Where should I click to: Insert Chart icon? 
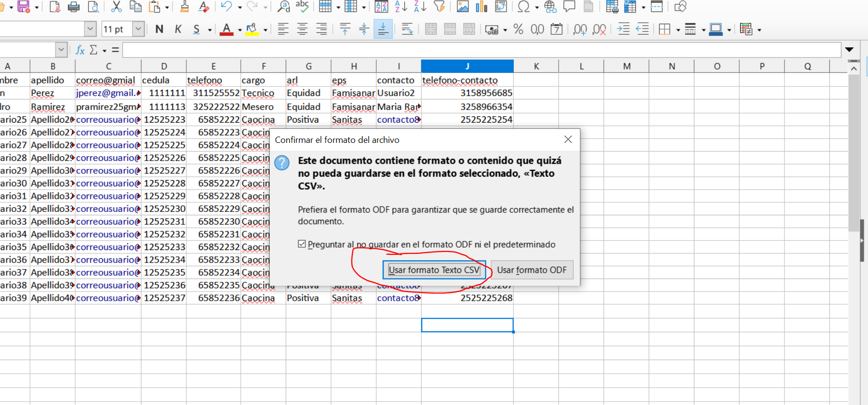[x=482, y=7]
